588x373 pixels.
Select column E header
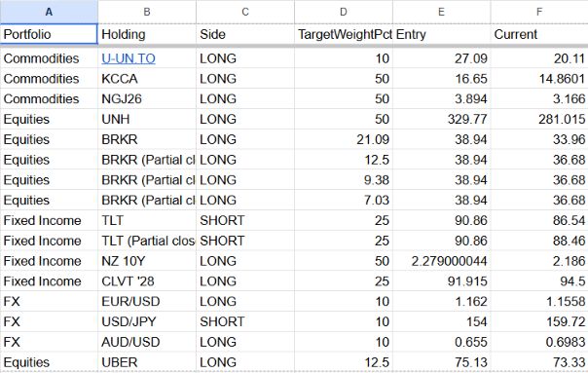[x=441, y=12]
